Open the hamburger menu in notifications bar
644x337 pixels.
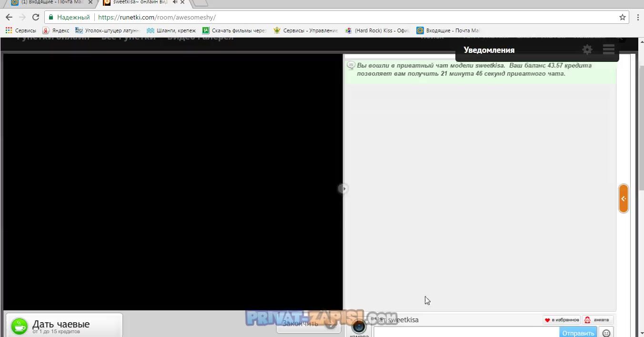(608, 50)
